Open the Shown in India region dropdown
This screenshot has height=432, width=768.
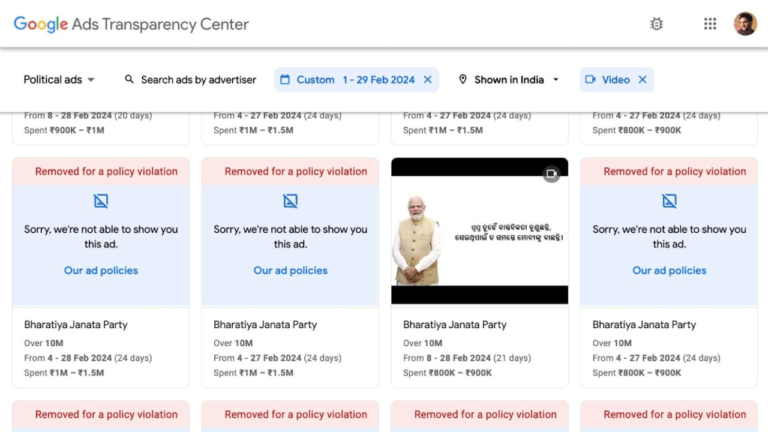coord(509,79)
